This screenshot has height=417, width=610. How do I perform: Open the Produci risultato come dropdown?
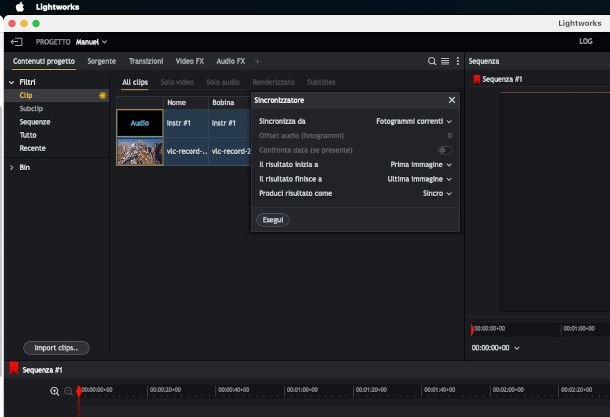[x=437, y=193]
